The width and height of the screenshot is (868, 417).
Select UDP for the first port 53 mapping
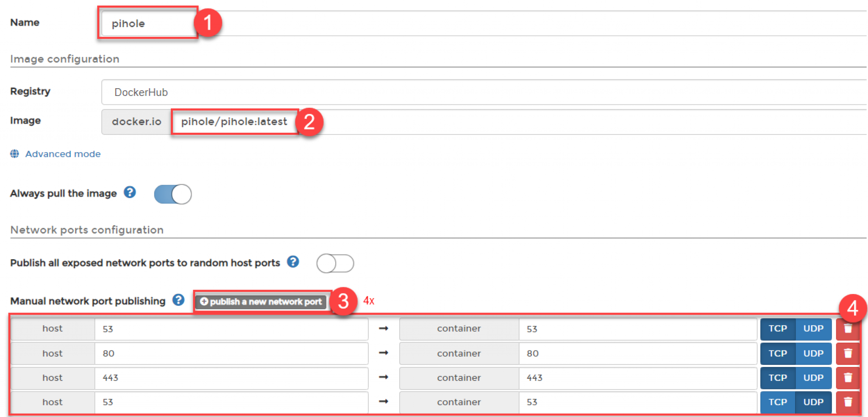(812, 329)
